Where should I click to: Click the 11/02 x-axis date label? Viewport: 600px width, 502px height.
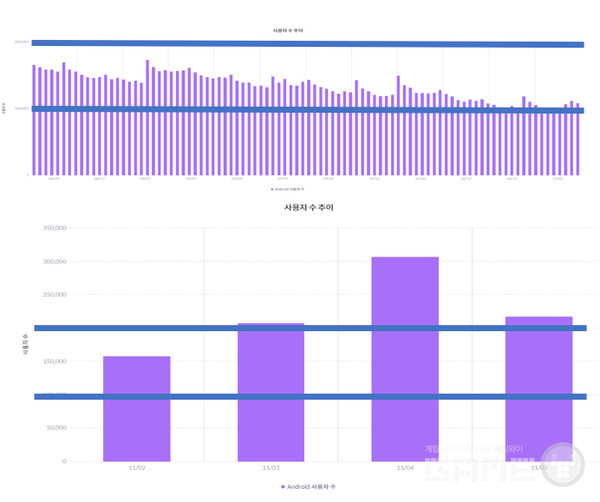point(136,468)
